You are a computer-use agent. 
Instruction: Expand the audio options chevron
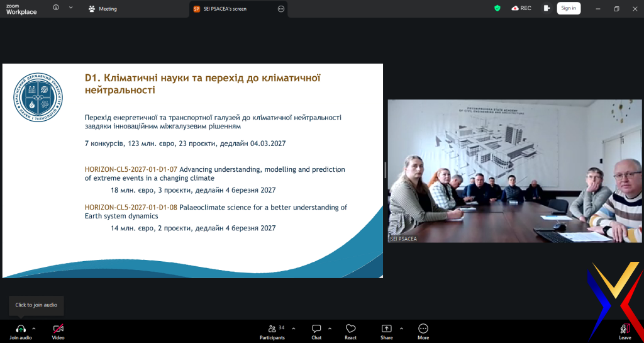[x=34, y=329]
